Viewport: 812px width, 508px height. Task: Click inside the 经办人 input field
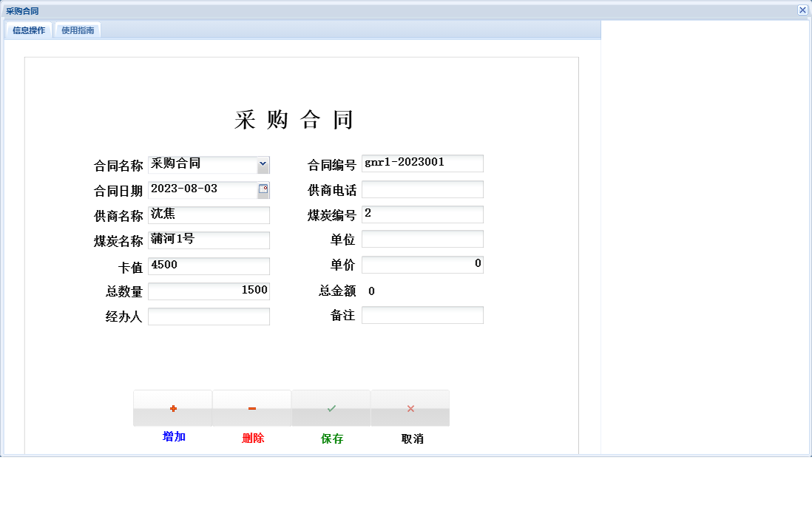click(x=209, y=316)
